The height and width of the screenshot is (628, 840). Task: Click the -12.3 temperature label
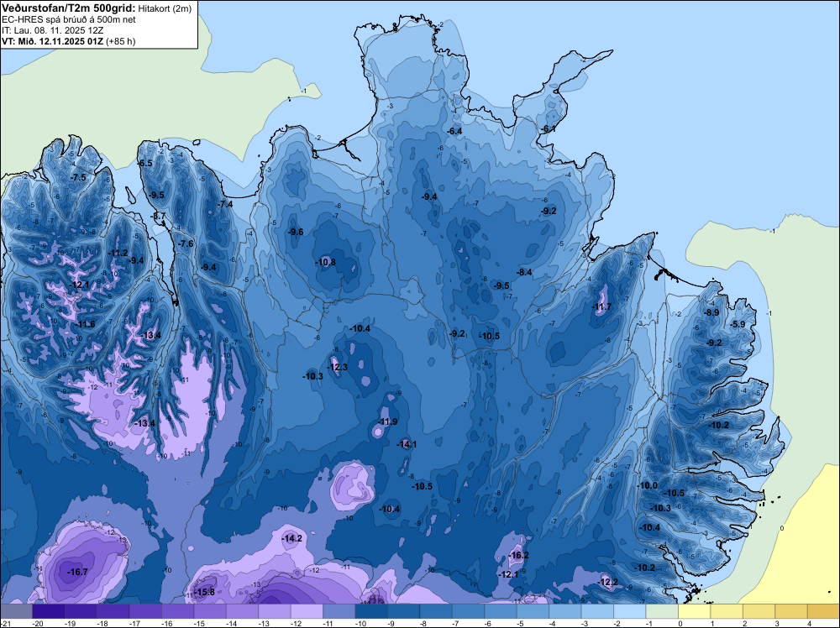tap(338, 367)
